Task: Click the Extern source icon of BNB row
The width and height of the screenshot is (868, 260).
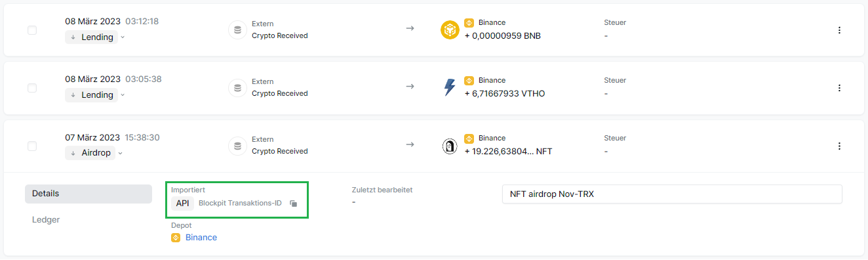Action: tap(237, 30)
